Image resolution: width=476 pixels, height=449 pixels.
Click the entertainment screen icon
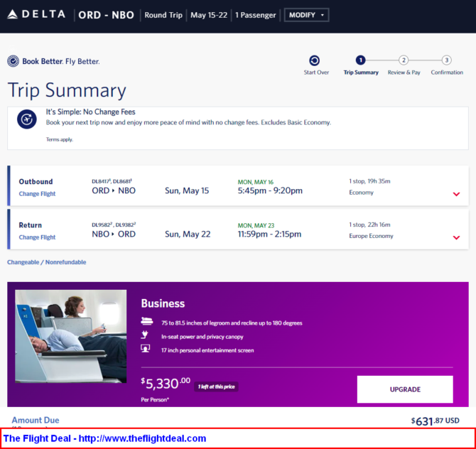click(146, 349)
